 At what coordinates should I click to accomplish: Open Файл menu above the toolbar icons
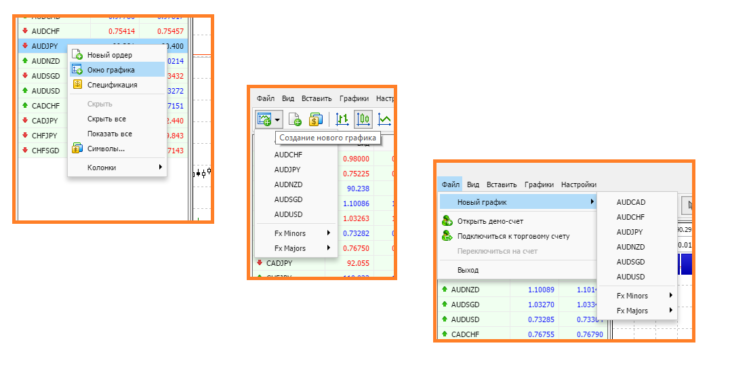click(265, 98)
